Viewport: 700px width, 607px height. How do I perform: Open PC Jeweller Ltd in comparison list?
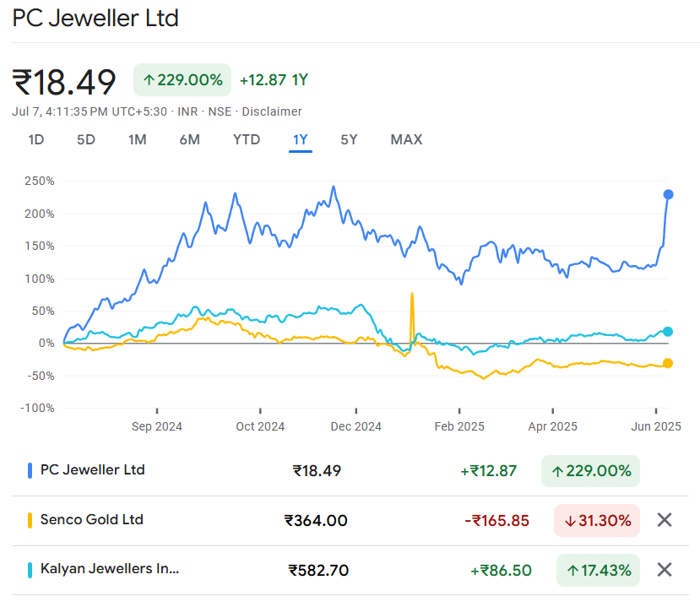tap(92, 470)
